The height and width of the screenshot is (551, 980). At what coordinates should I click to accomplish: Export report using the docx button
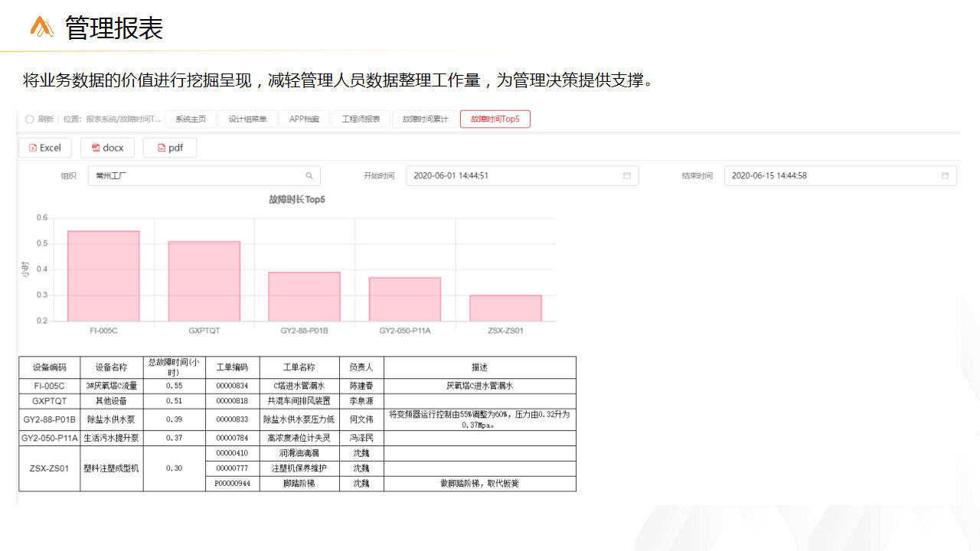[x=107, y=148]
